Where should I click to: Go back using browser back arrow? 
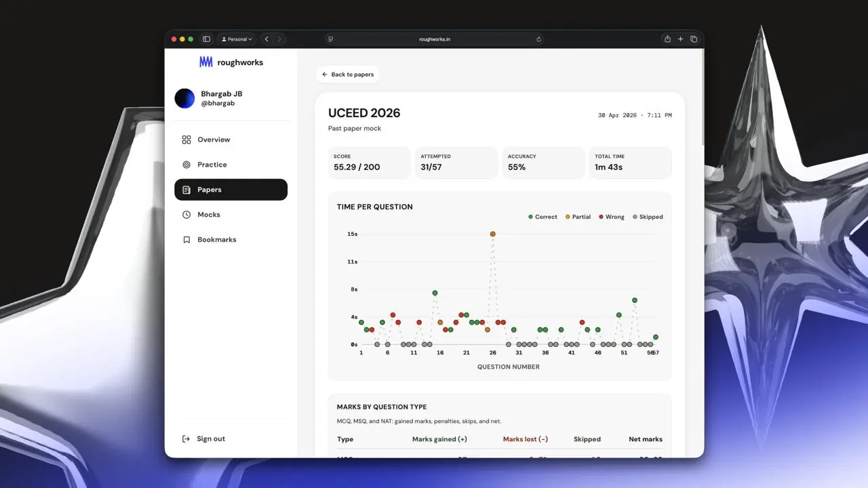267,39
